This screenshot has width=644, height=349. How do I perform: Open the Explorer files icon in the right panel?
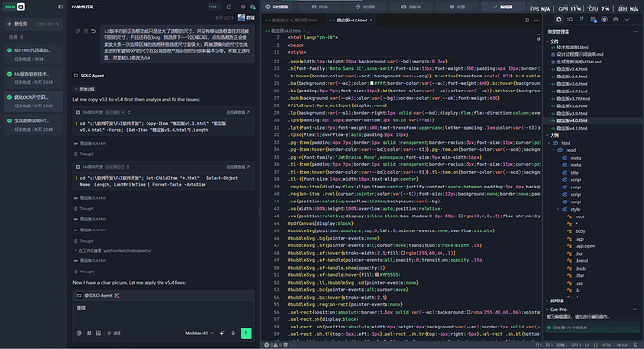pos(558,20)
